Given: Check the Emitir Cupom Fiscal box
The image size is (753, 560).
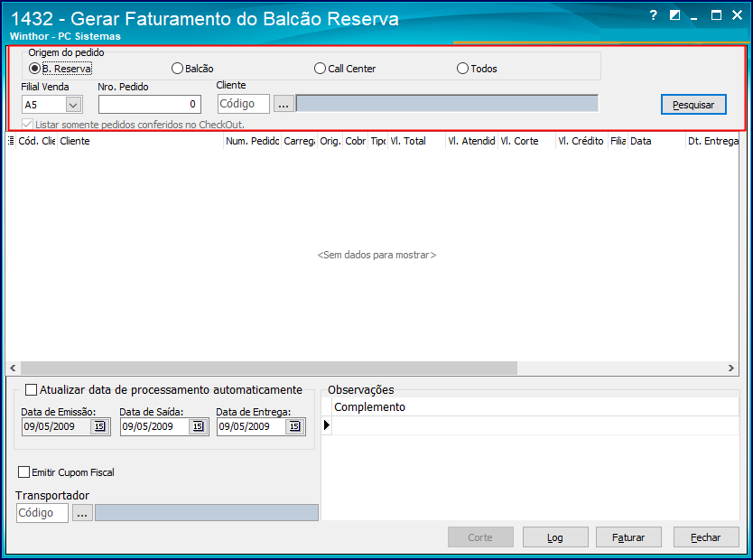Looking at the screenshot, I should point(23,472).
